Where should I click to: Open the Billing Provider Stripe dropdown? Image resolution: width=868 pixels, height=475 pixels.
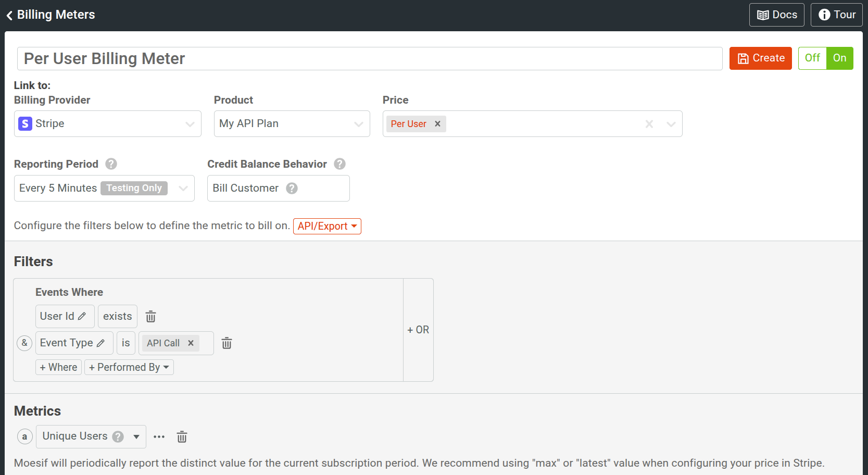189,123
